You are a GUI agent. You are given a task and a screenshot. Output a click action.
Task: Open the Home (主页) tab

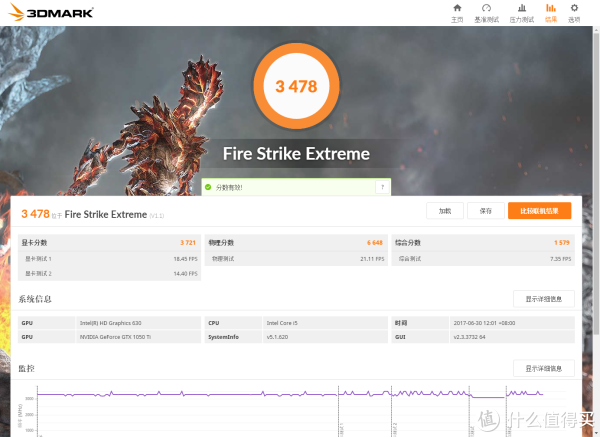[457, 13]
